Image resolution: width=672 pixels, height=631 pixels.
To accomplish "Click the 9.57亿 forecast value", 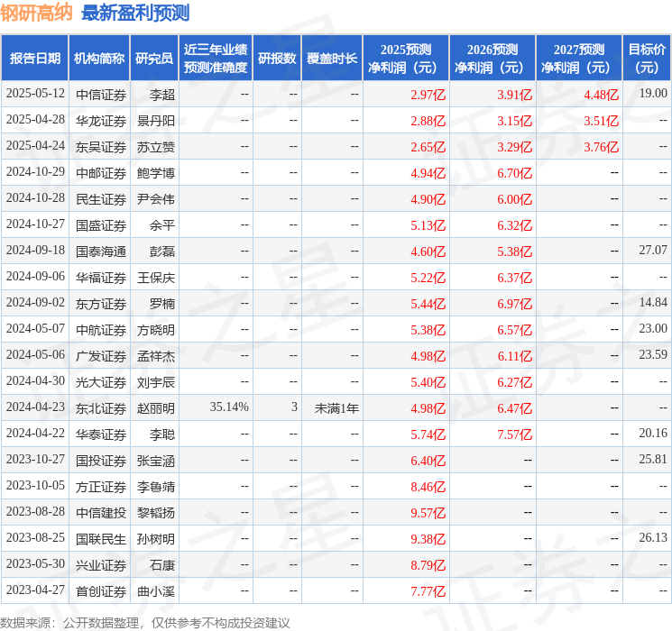I will click(428, 513).
